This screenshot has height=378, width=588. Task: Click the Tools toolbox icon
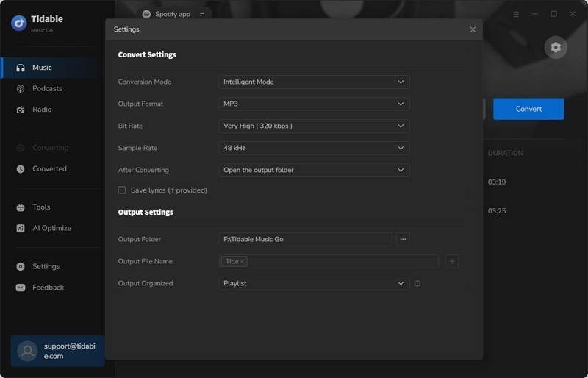point(21,207)
